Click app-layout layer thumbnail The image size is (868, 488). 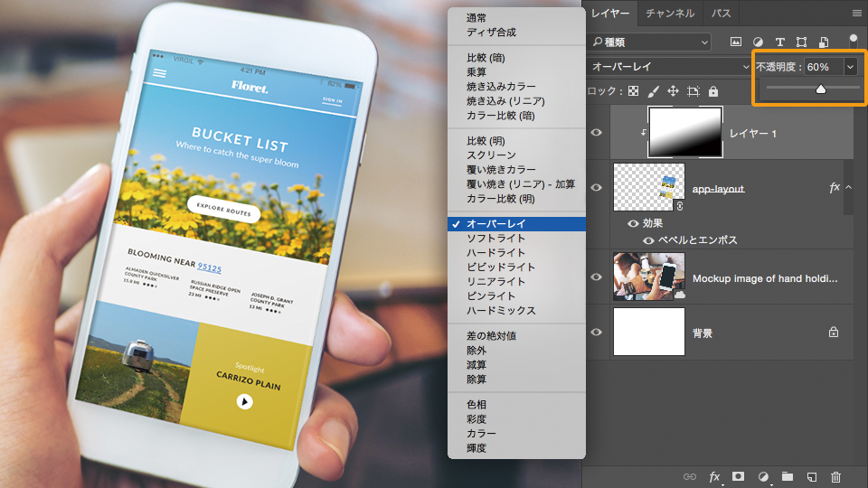pos(649,187)
